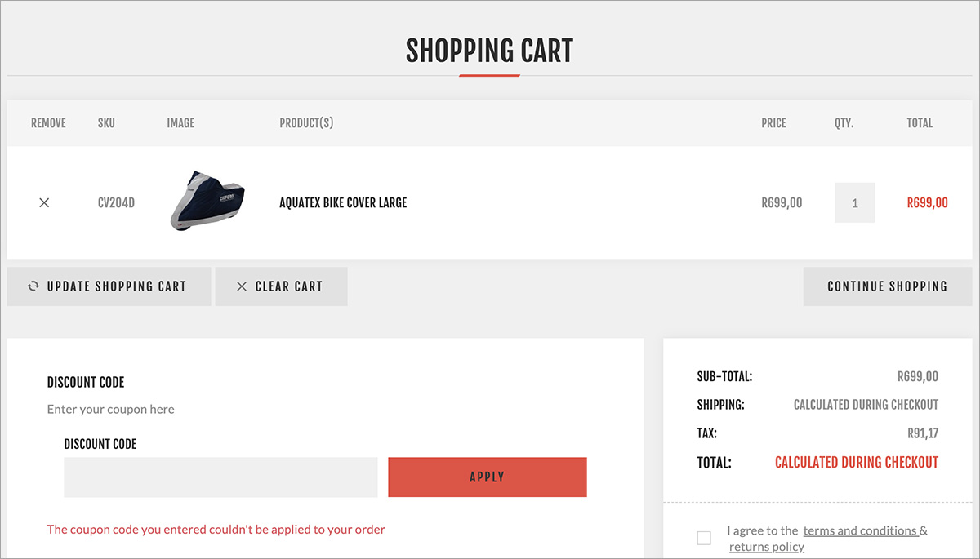Remove Aquatex Bike Cover with X icon

click(44, 202)
